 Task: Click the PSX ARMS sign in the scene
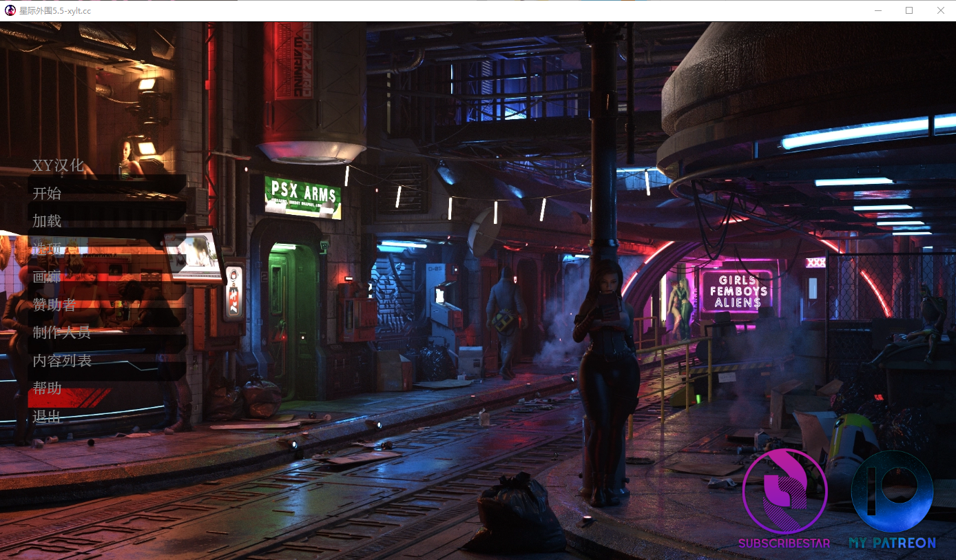tap(303, 196)
